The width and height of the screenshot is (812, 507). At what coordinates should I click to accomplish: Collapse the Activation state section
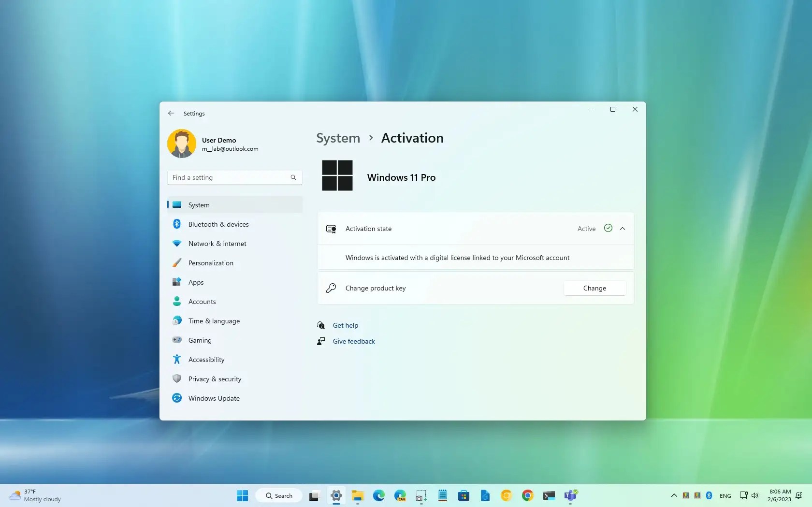[623, 229]
